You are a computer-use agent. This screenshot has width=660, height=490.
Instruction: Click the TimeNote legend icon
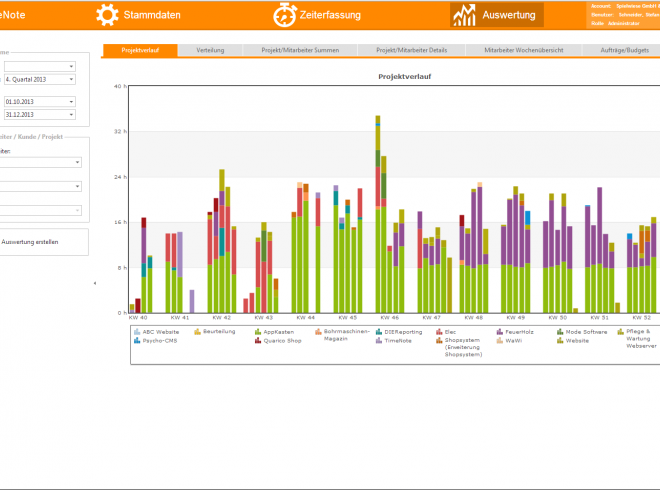pos(378,340)
